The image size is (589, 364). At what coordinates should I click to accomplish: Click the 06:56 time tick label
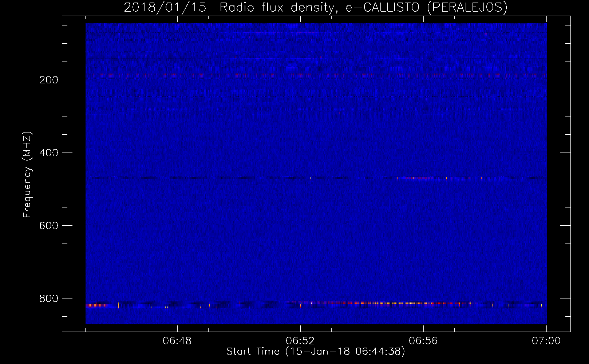pyautogui.click(x=423, y=341)
